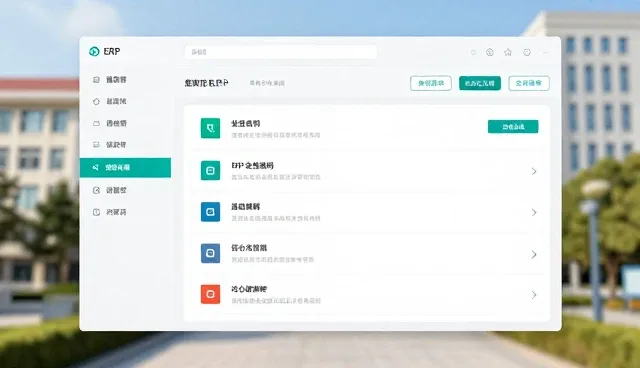Click the gray subtitle beside the page heading
Image resolution: width=640 pixels, height=368 pixels.
[x=267, y=83]
